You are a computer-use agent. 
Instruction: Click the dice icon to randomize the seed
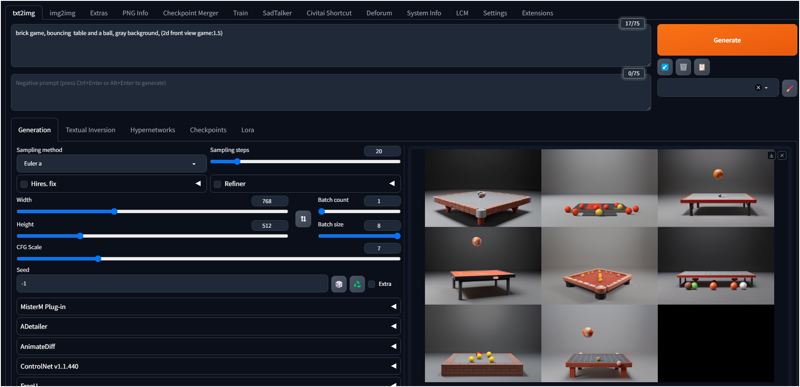339,284
